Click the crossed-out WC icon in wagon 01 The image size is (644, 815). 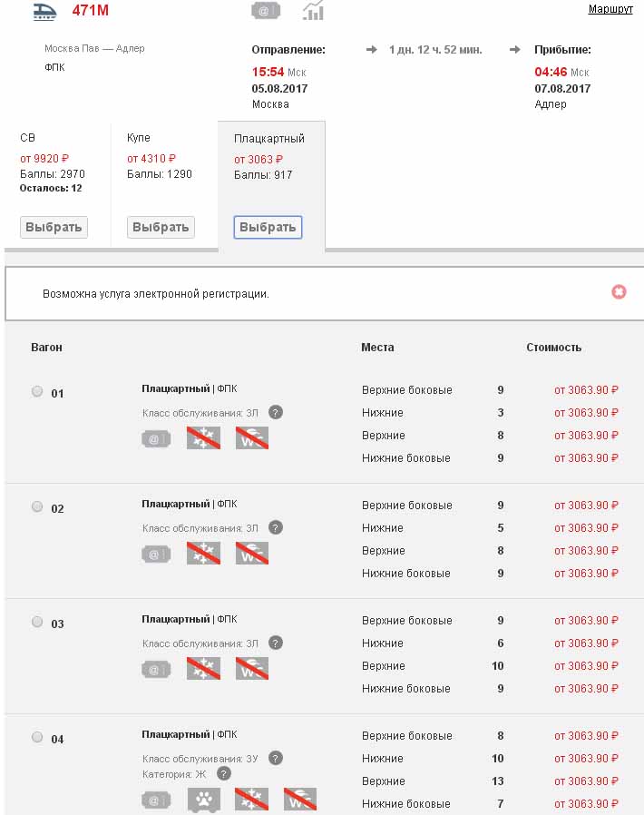tap(252, 438)
